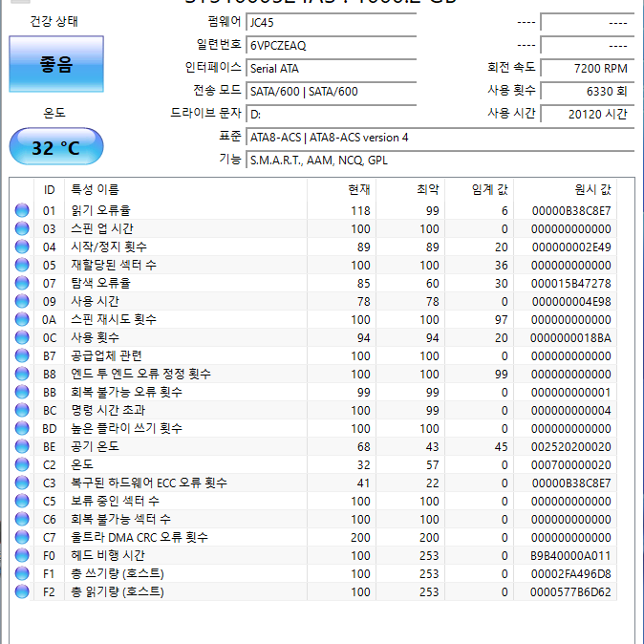This screenshot has height=644, width=644.
Task: Click the features field S.M.A.R.T., AAM, NCQ, GPL
Action: 440,161
